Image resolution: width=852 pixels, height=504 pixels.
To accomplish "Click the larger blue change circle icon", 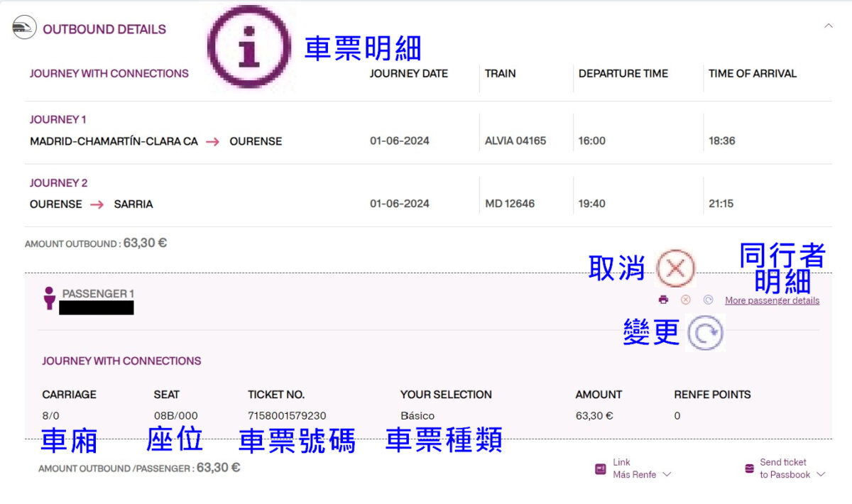I will tap(705, 332).
